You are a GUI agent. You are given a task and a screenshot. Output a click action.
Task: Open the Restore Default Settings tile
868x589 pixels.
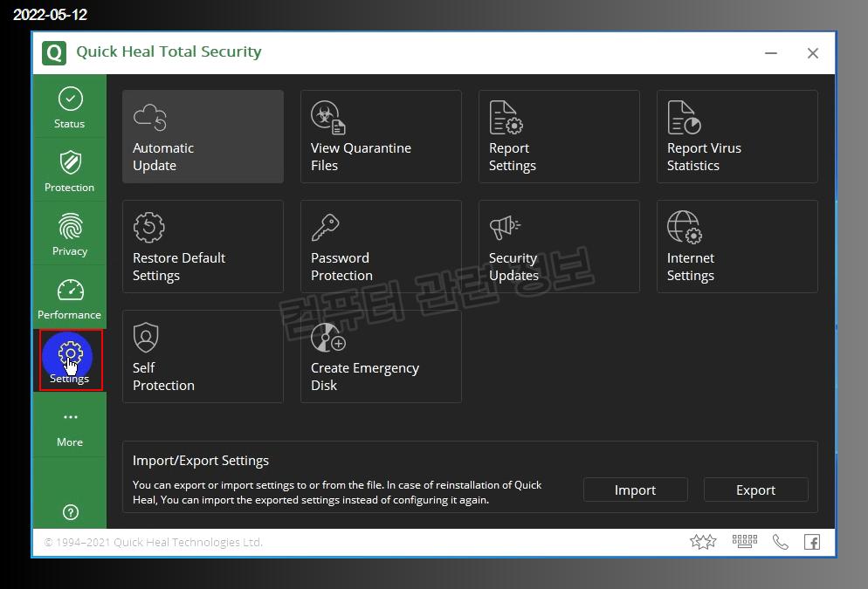click(203, 247)
